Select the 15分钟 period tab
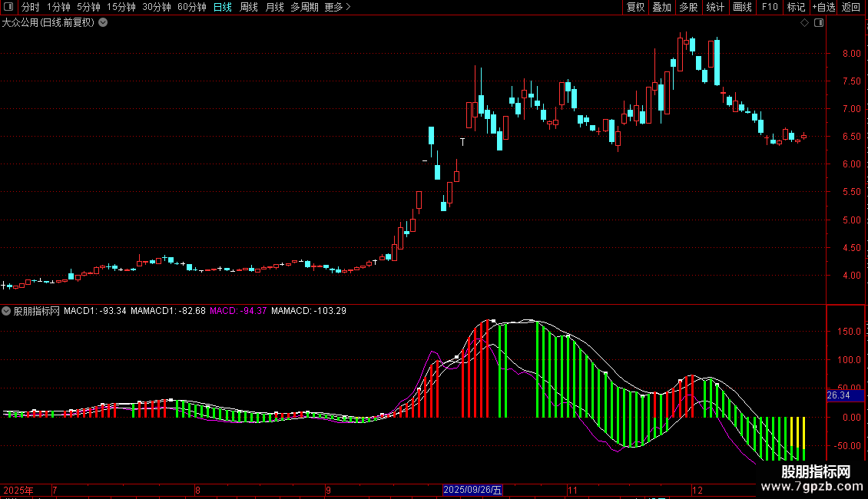Viewport: 868px width, 499px height. click(x=121, y=7)
